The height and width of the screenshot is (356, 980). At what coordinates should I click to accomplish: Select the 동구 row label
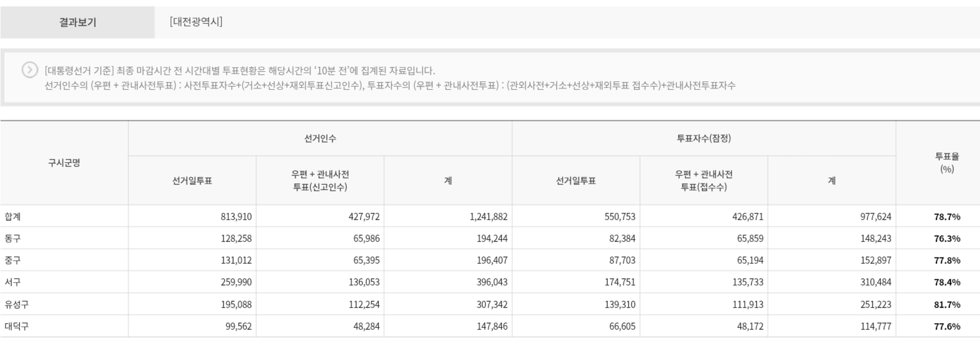[x=13, y=238]
